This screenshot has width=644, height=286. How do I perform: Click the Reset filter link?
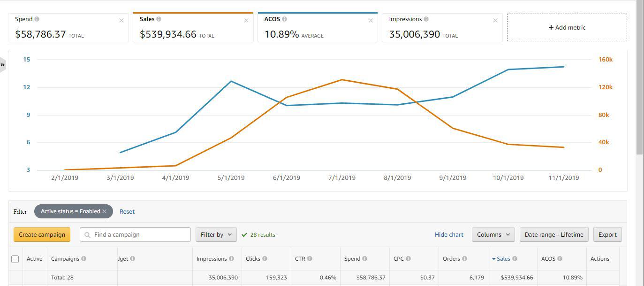tap(127, 212)
